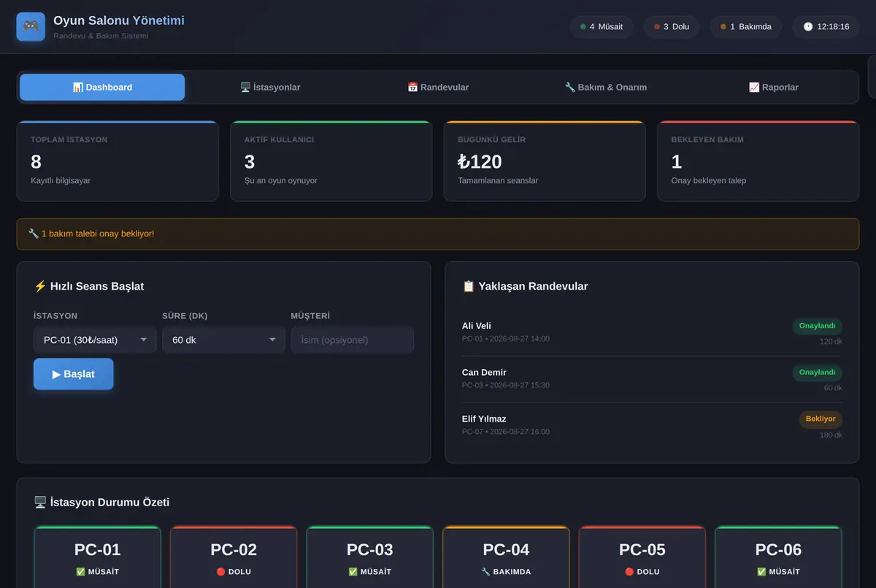Image resolution: width=876 pixels, height=588 pixels.
Task: Open the İstasyon dropdown showing PC-01
Action: (95, 340)
